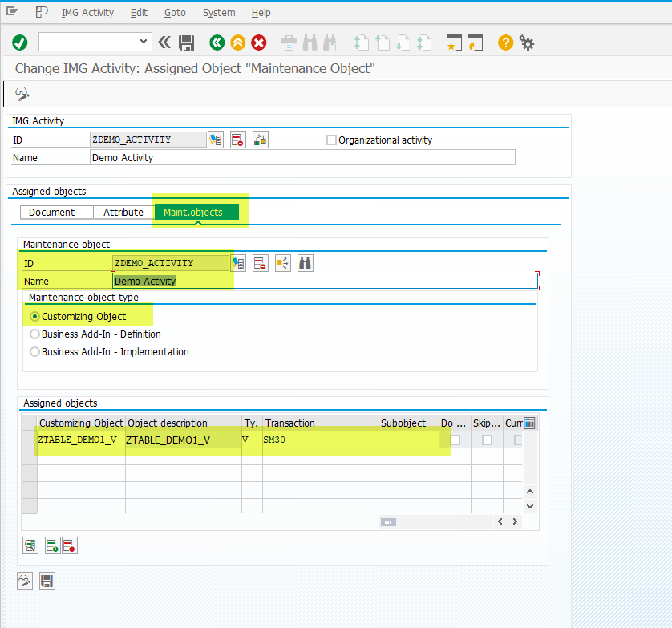Go to Last Page toolbar icon
Viewport: 672px width, 628px height.
point(424,43)
